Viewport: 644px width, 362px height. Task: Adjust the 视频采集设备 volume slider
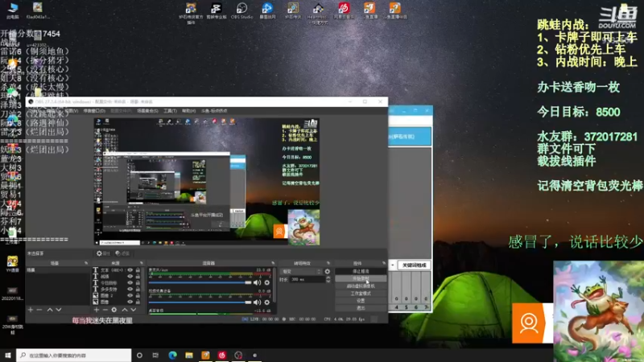tap(200, 302)
